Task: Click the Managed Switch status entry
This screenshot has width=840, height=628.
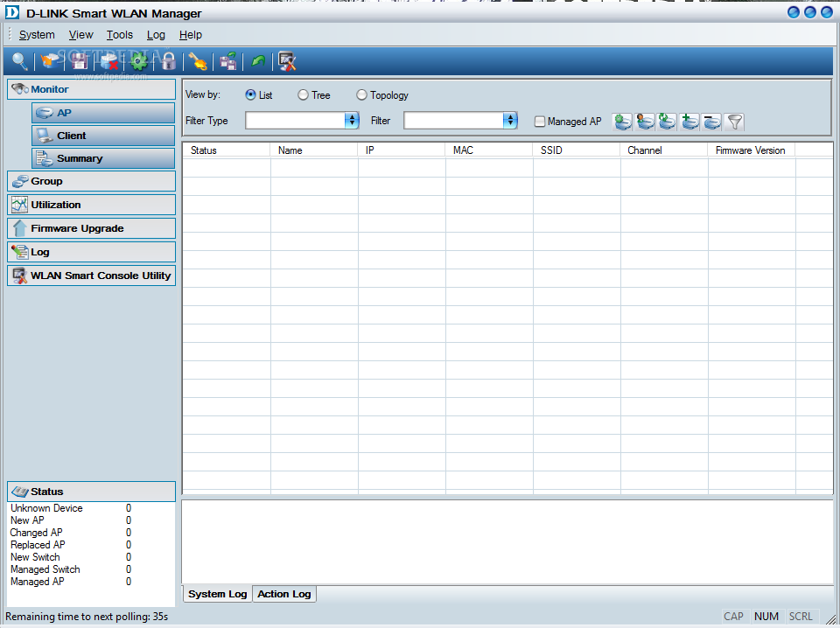Action: (x=45, y=569)
